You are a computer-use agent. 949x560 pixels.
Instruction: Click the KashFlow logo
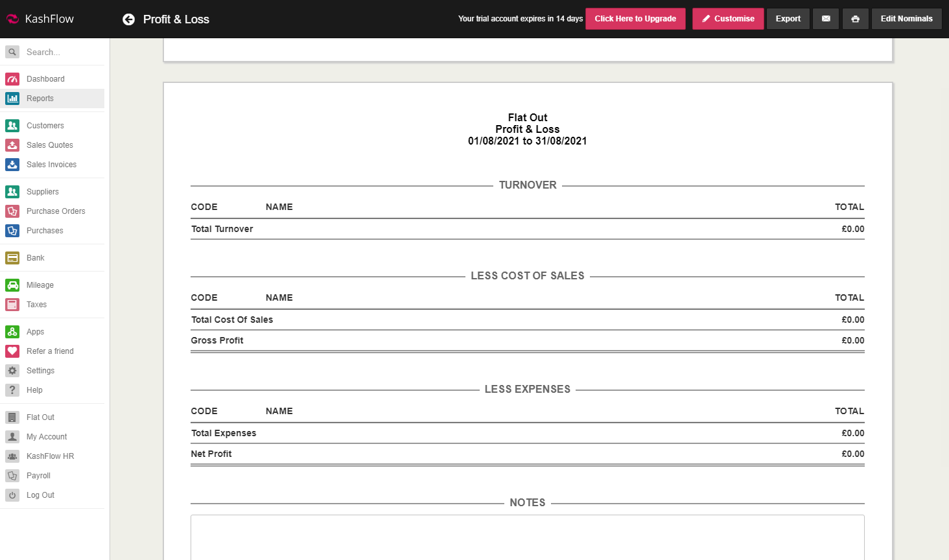(x=40, y=19)
